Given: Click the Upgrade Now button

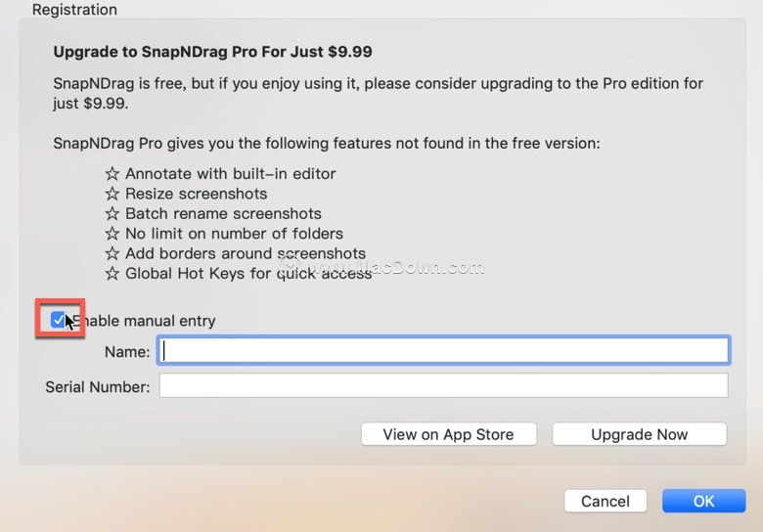Looking at the screenshot, I should (x=640, y=434).
